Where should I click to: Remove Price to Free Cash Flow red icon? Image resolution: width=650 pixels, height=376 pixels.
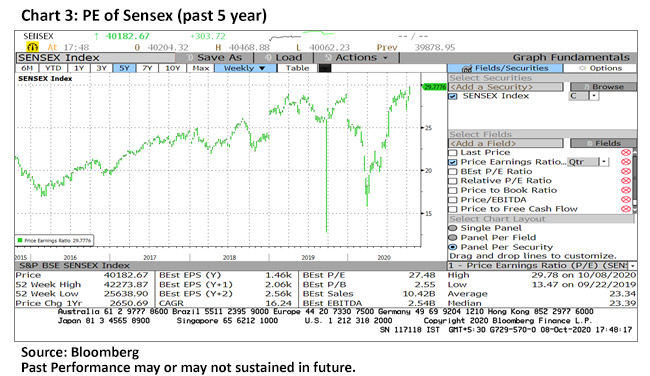(x=626, y=209)
